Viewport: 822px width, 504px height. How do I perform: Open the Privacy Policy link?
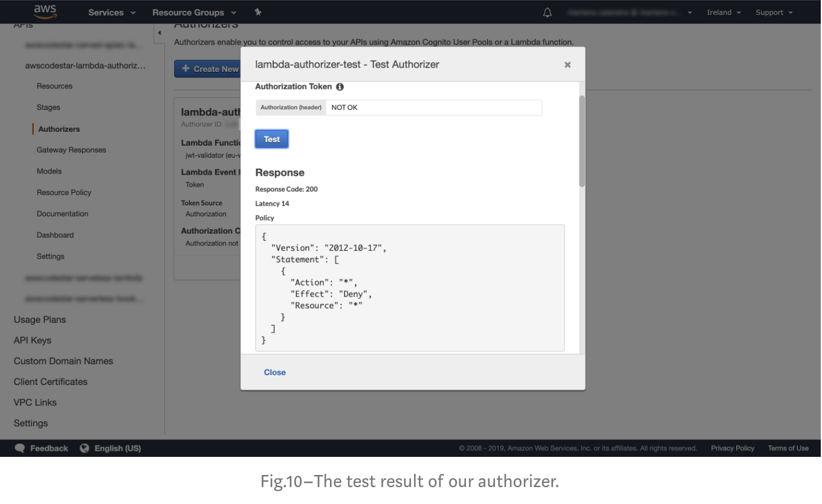click(x=733, y=448)
